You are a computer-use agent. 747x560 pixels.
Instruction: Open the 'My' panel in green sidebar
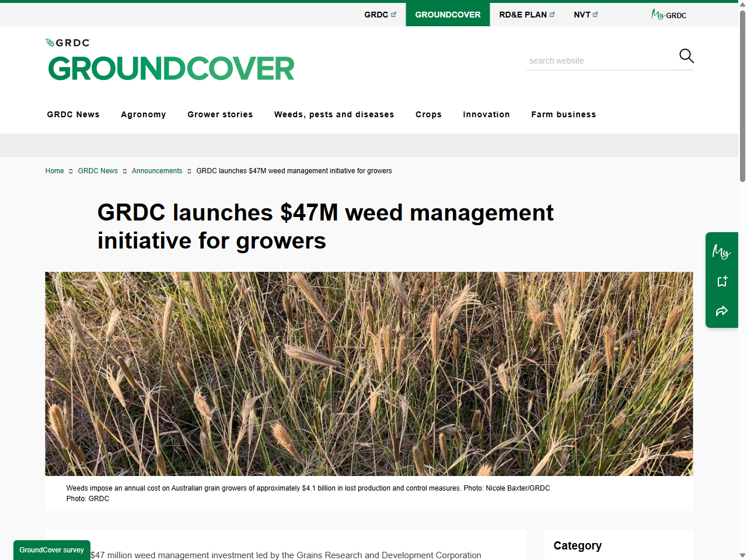click(x=722, y=252)
